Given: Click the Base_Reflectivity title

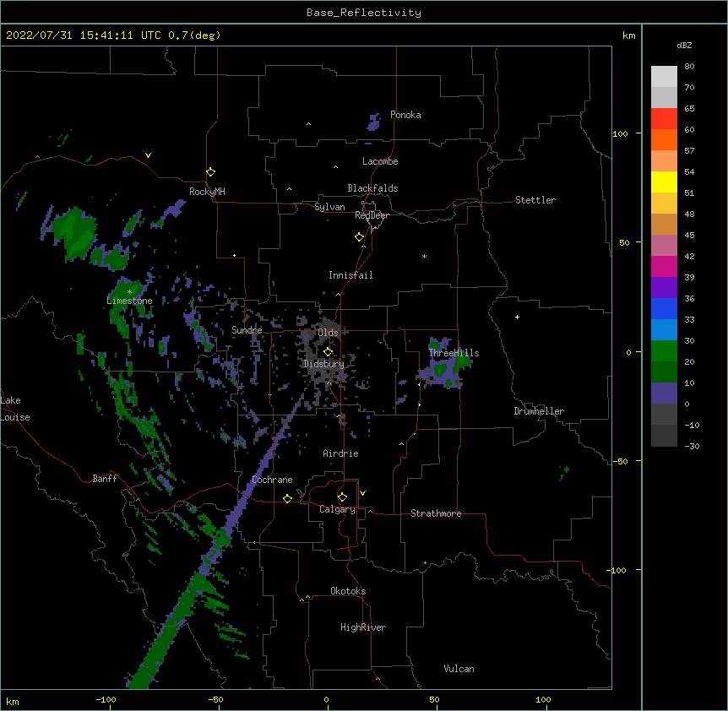Looking at the screenshot, I should [364, 13].
